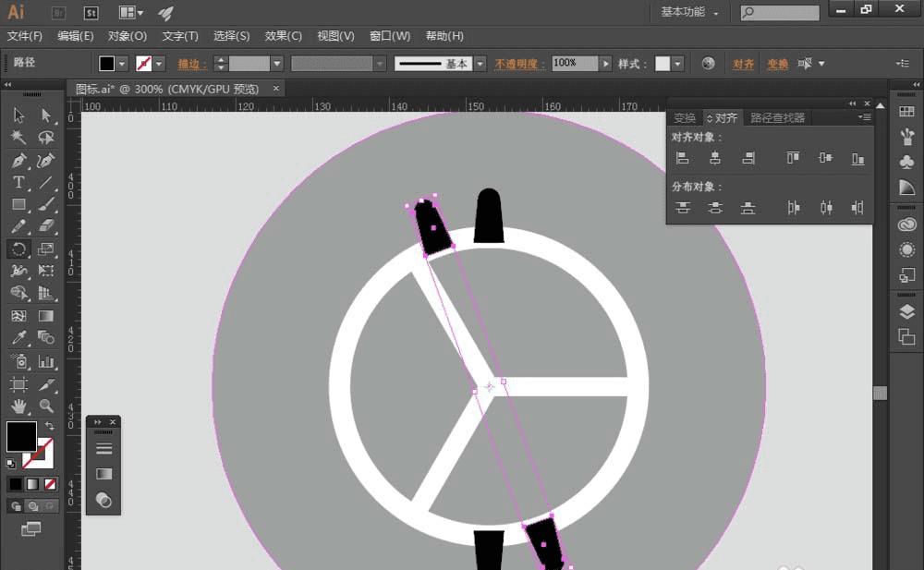
Task: Set paint mode to None
Action: tap(50, 484)
